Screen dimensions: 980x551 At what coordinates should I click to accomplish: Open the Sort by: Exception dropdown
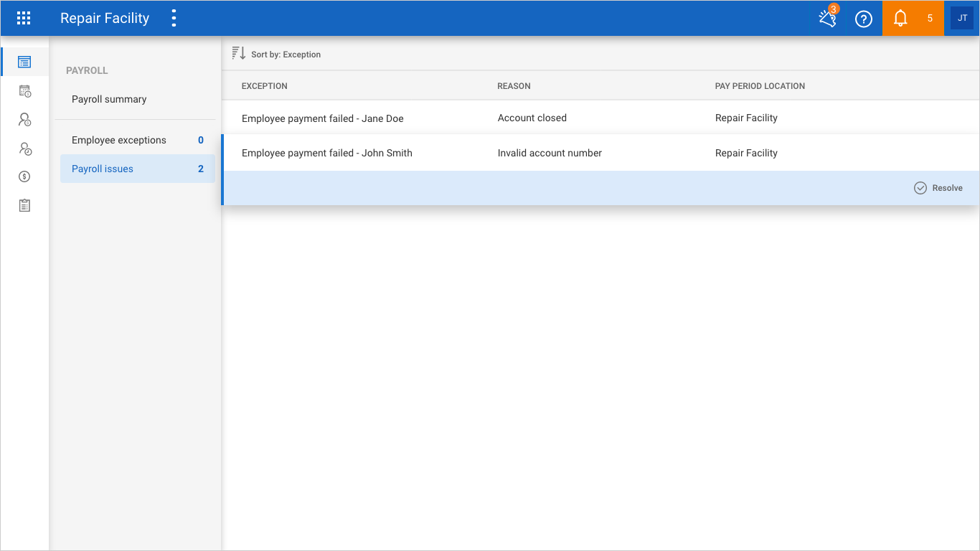point(286,55)
